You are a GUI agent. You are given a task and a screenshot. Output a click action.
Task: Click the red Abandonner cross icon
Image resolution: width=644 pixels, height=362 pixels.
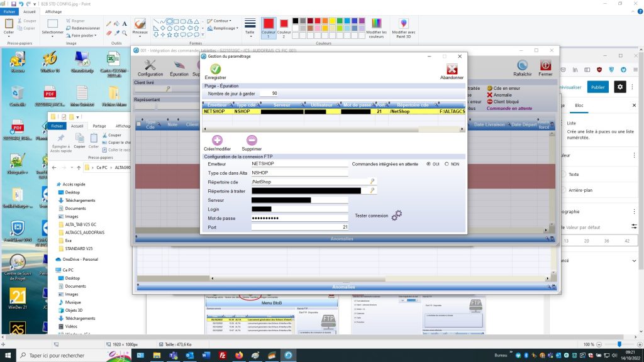452,69
